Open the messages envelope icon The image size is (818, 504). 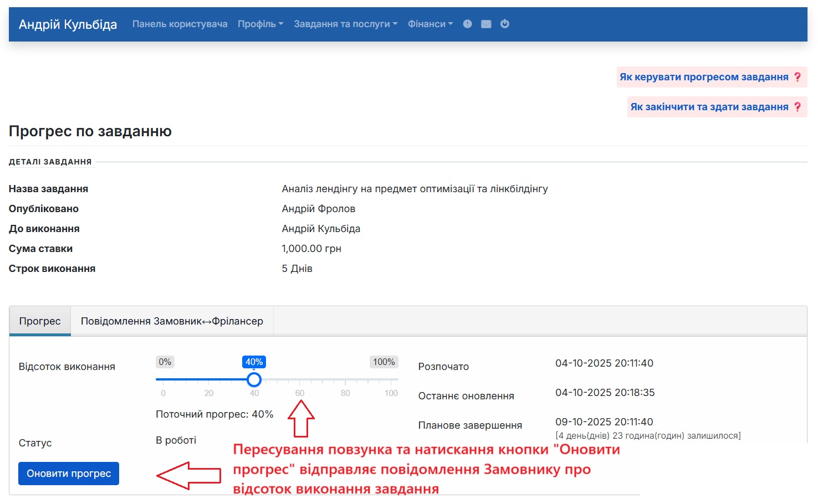(x=486, y=24)
